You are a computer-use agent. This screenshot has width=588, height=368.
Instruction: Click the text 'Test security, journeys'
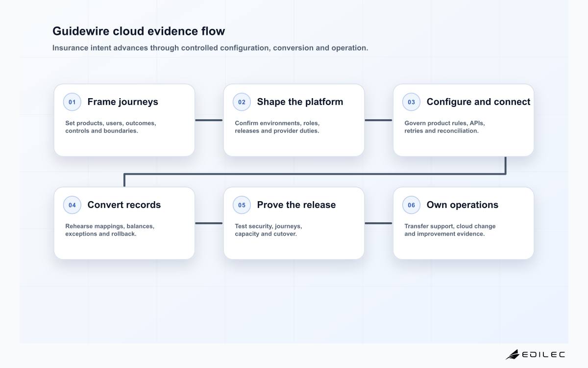269,226
